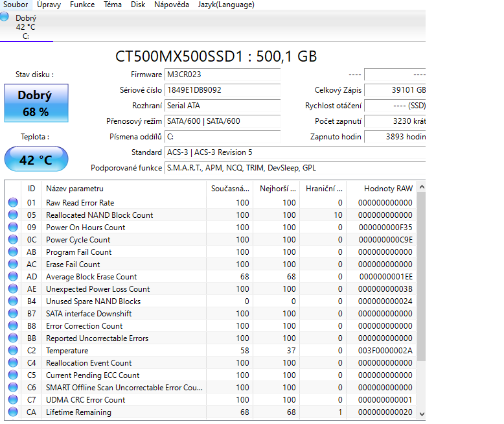The image size is (504, 424).
Task: Click the Současná column header
Action: [229, 189]
